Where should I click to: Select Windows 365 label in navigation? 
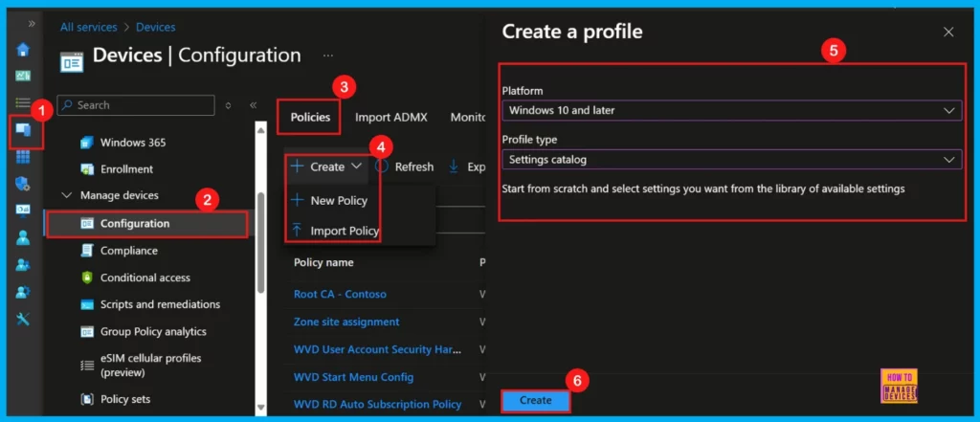[133, 143]
